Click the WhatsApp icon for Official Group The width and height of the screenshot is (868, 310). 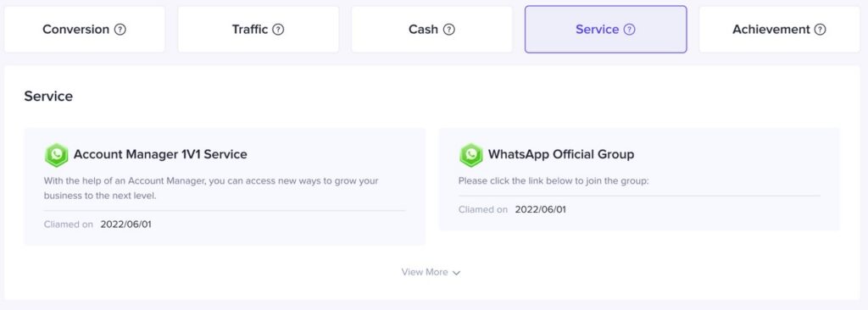coord(471,155)
